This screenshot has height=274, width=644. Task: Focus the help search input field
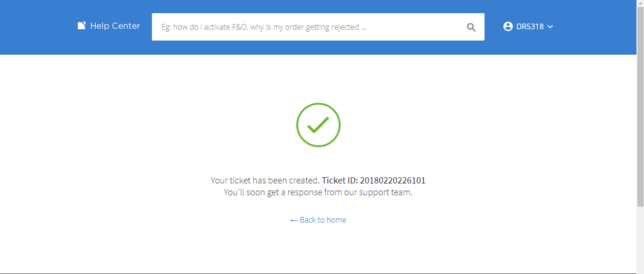(x=318, y=27)
